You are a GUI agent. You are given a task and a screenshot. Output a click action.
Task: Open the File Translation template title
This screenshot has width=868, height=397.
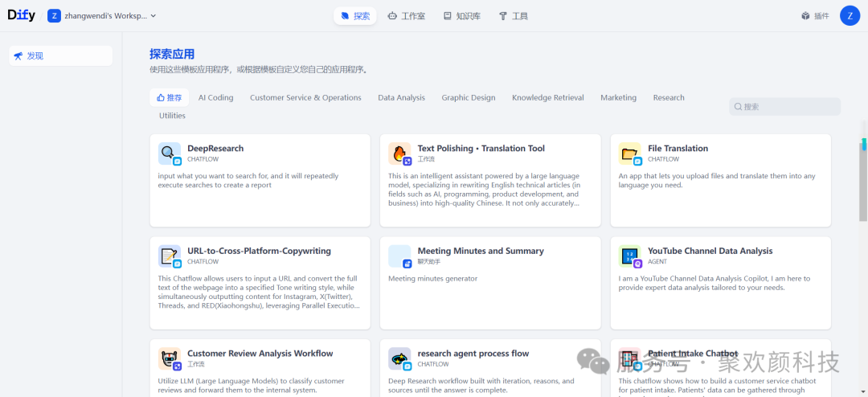(x=678, y=149)
